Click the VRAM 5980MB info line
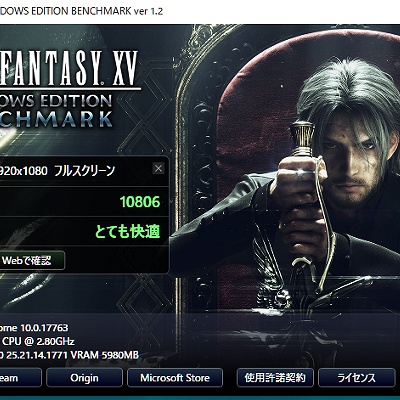This screenshot has width=400, height=400. coord(69,355)
